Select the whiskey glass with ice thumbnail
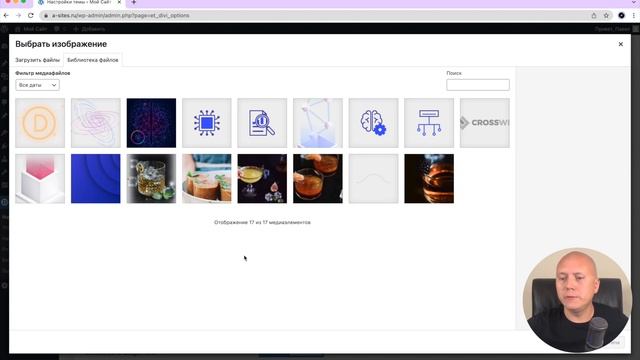640x360 pixels. 151,178
